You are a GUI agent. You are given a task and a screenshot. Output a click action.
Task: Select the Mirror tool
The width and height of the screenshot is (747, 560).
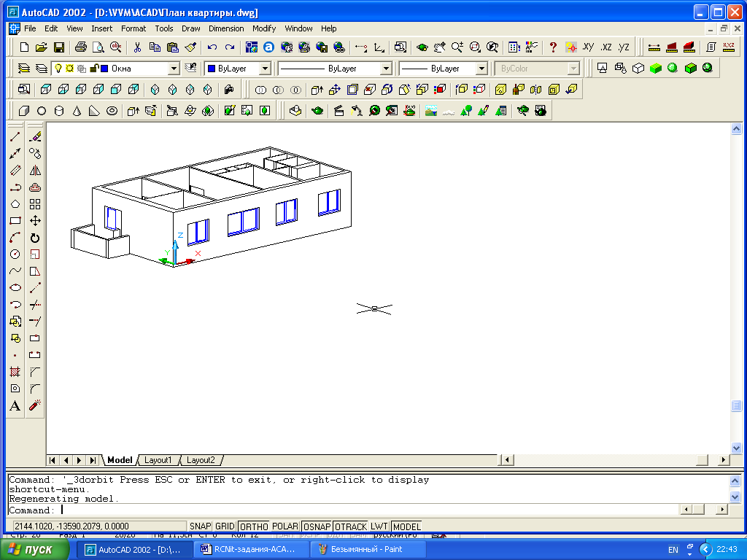point(35,171)
